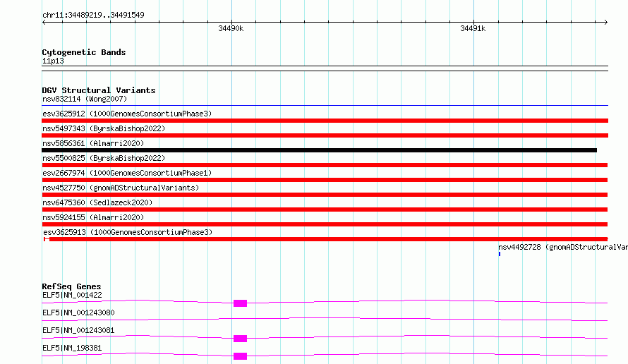The height and width of the screenshot is (364, 628).
Task: Click the chr11:34489219..34491549 coordinate label
Action: 93,16
